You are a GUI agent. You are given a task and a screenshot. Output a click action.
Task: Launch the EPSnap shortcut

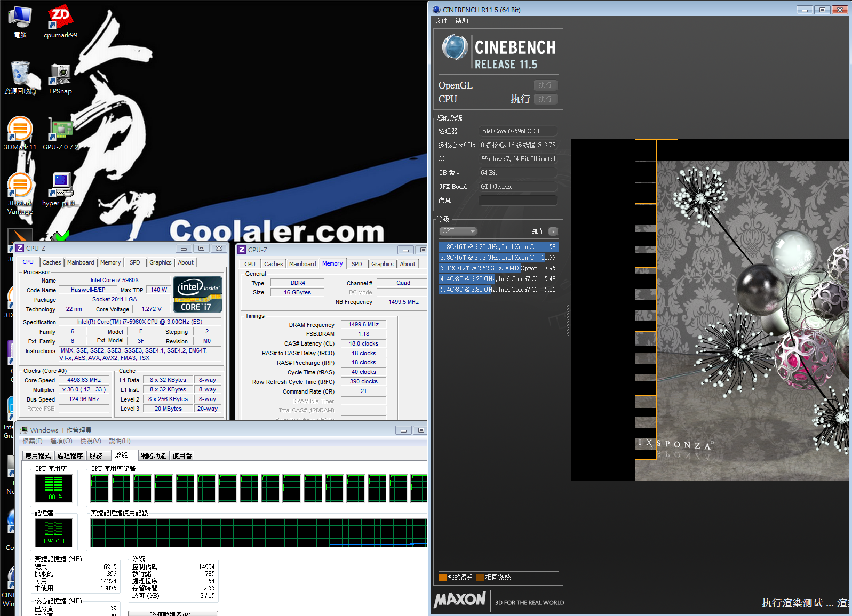click(x=60, y=77)
